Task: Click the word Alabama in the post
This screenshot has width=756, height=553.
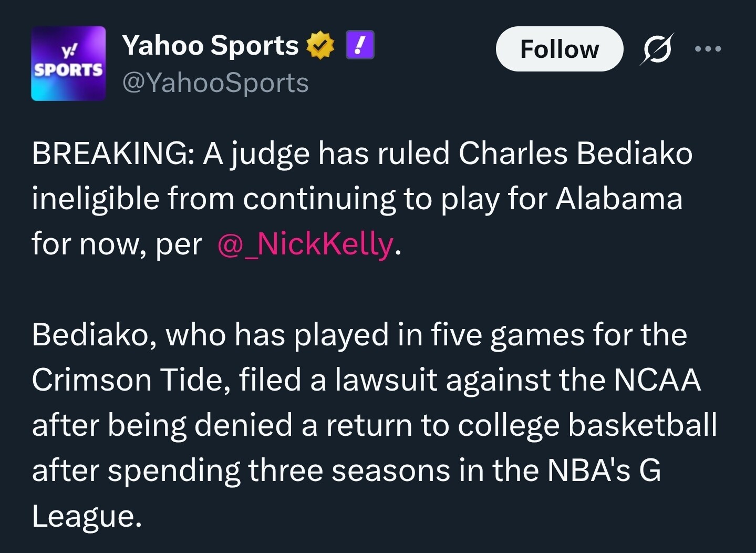Action: click(619, 199)
